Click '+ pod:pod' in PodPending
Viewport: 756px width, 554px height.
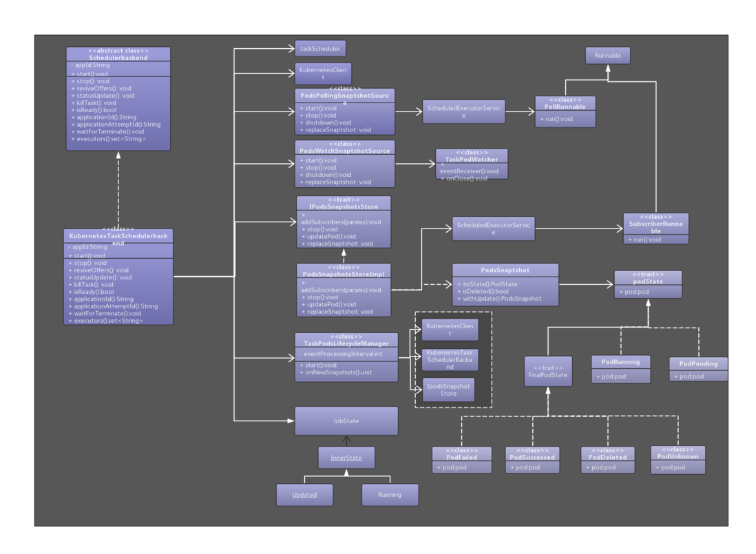(x=689, y=376)
